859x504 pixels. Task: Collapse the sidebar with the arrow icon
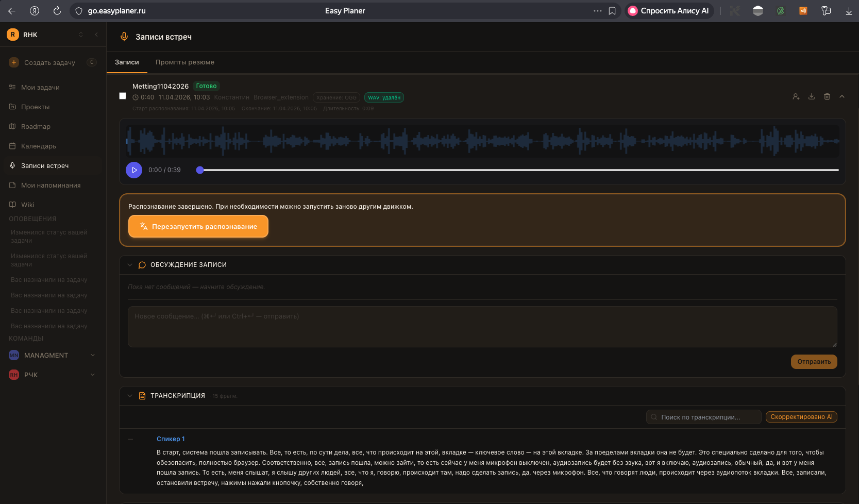pyautogui.click(x=96, y=35)
